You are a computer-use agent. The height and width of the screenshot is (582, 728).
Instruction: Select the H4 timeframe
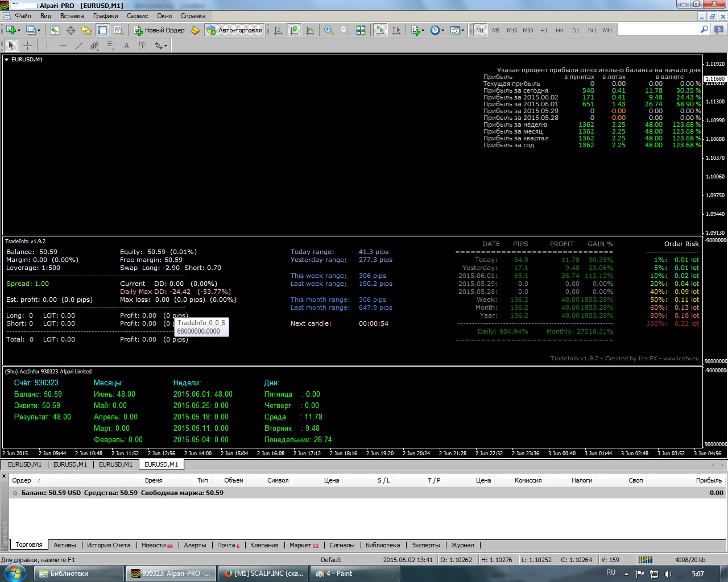pyautogui.click(x=560, y=30)
